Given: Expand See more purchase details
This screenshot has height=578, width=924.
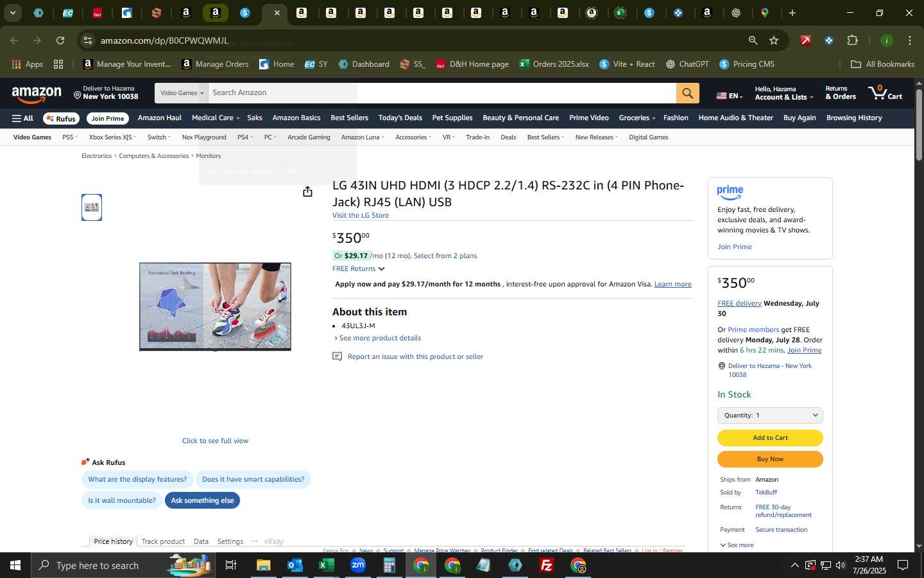Looking at the screenshot, I should [737, 545].
